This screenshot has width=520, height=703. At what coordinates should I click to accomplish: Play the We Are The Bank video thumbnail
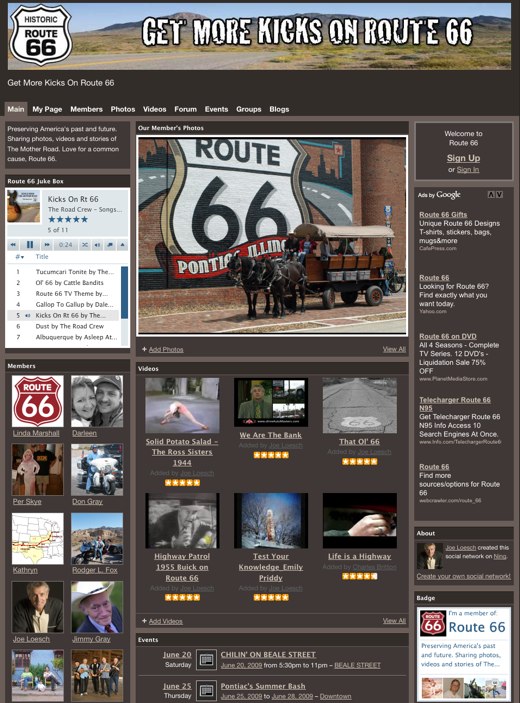tap(271, 402)
